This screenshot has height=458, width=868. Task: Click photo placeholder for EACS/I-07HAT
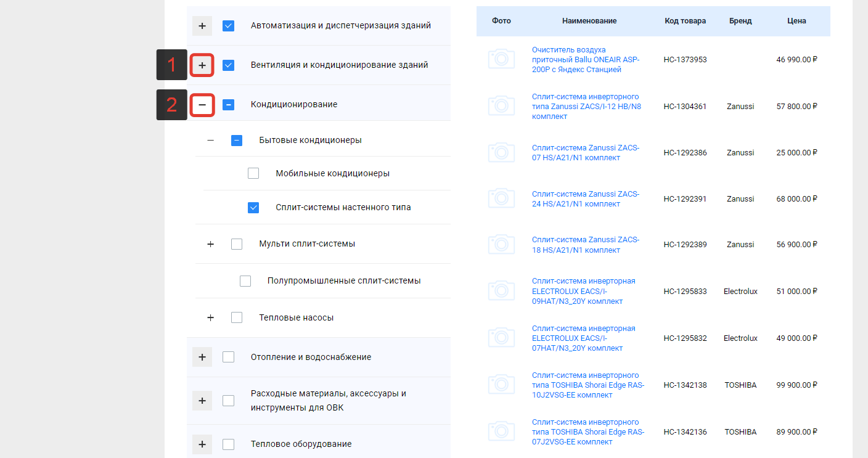point(502,338)
